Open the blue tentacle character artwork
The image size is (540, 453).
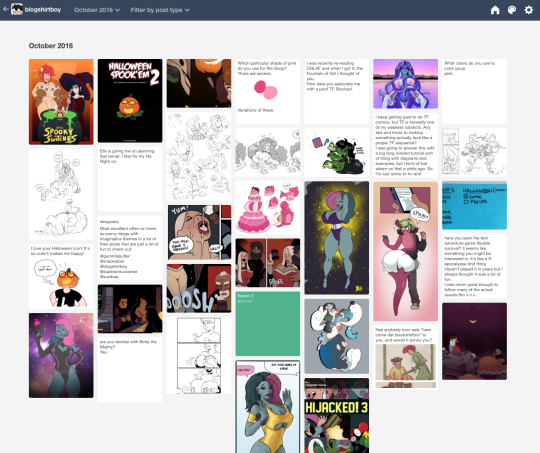pos(405,84)
